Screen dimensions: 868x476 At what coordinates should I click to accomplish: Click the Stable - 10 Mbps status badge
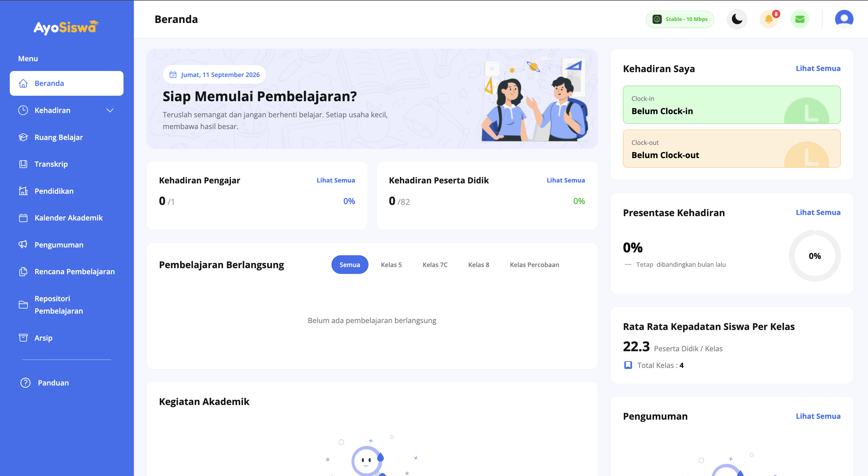point(680,19)
